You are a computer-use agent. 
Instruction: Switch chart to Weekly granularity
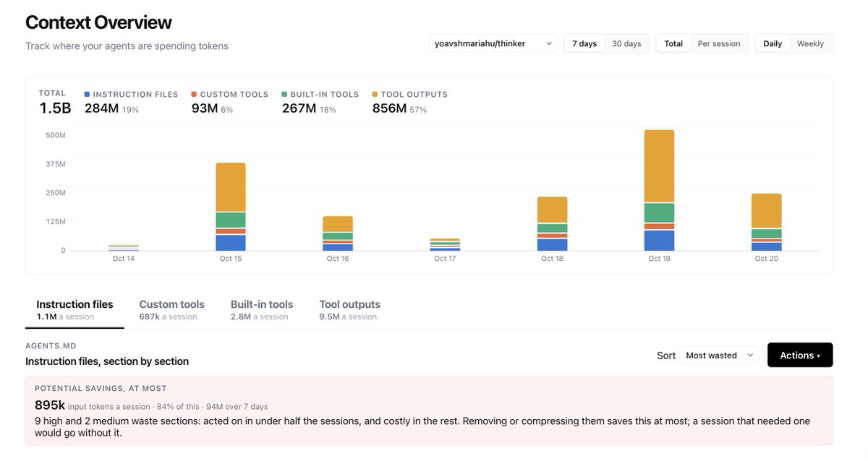[810, 43]
